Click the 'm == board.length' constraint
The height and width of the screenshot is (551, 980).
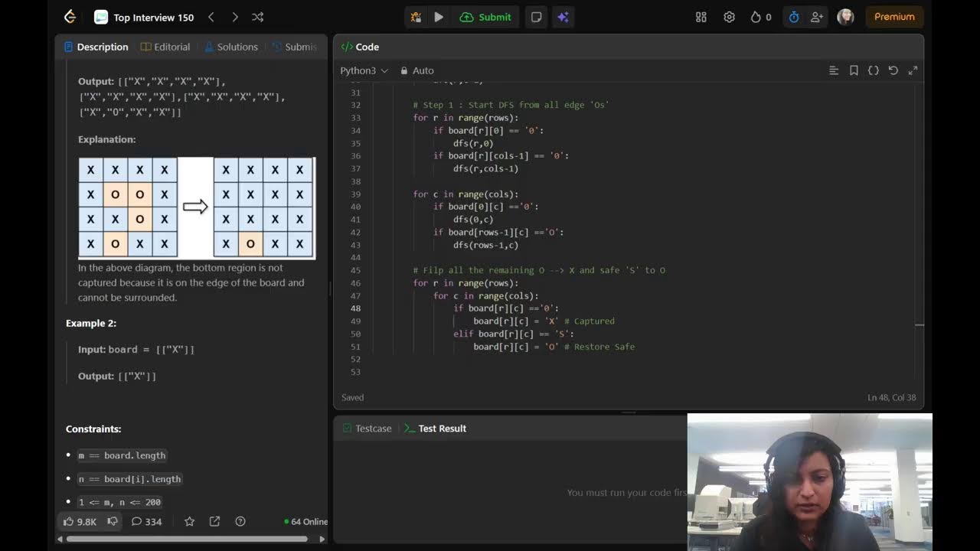point(122,455)
